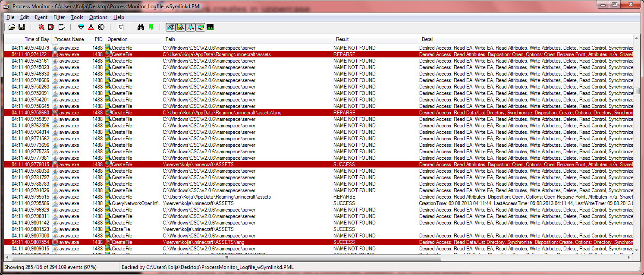Click the javaw.exe icon in 04:11:40,9743161 row
This screenshot has width=644, height=275.
[55, 61]
